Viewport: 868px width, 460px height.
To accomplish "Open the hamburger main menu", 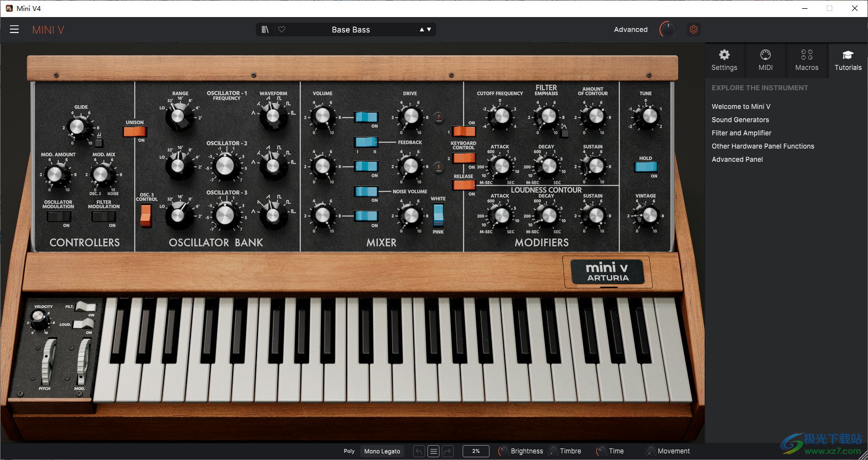I will pos(14,30).
